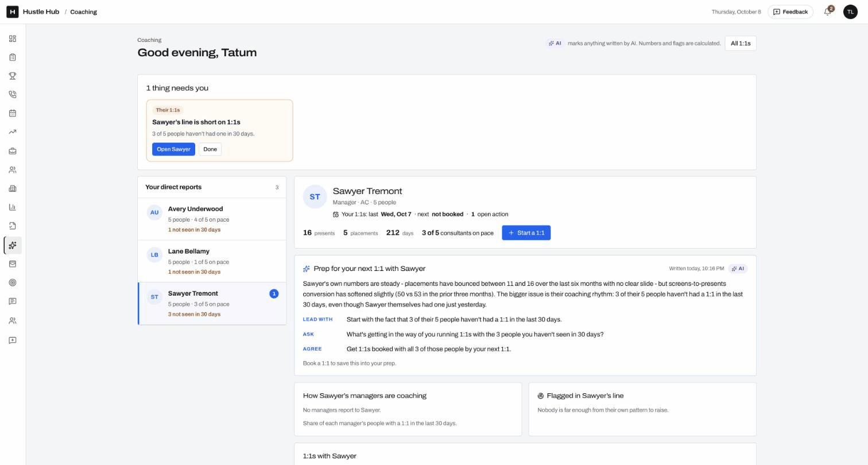This screenshot has width=868, height=465.
Task: Open the message-plus icon at sidebar bottom
Action: tap(13, 340)
